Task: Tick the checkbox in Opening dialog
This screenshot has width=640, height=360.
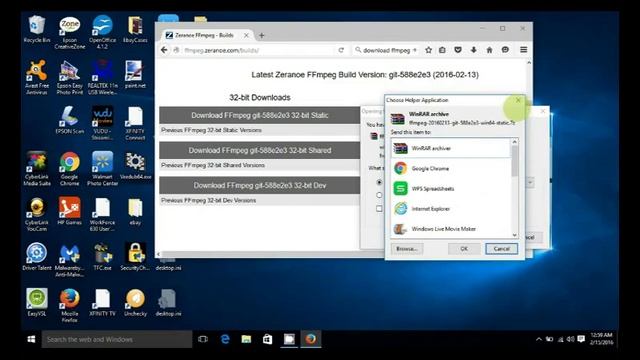Action: (379, 209)
